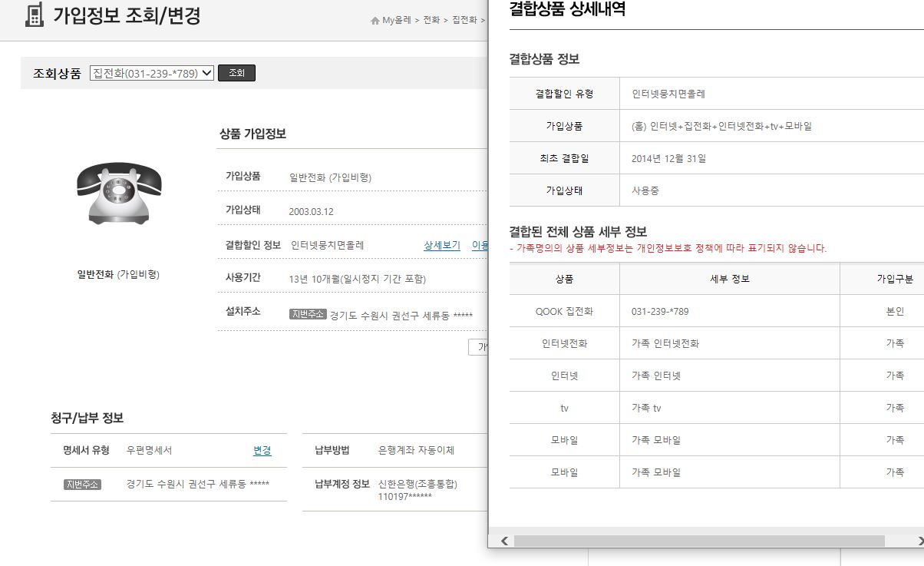This screenshot has width=924, height=566.
Task: Navigate to 전화 breadcrumb item
Action: [431, 21]
